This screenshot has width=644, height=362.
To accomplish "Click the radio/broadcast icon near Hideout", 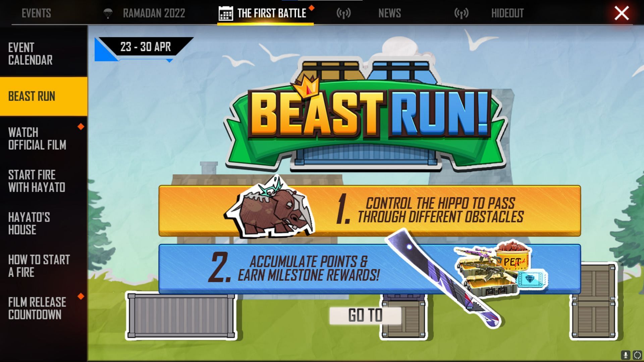I will tap(461, 13).
